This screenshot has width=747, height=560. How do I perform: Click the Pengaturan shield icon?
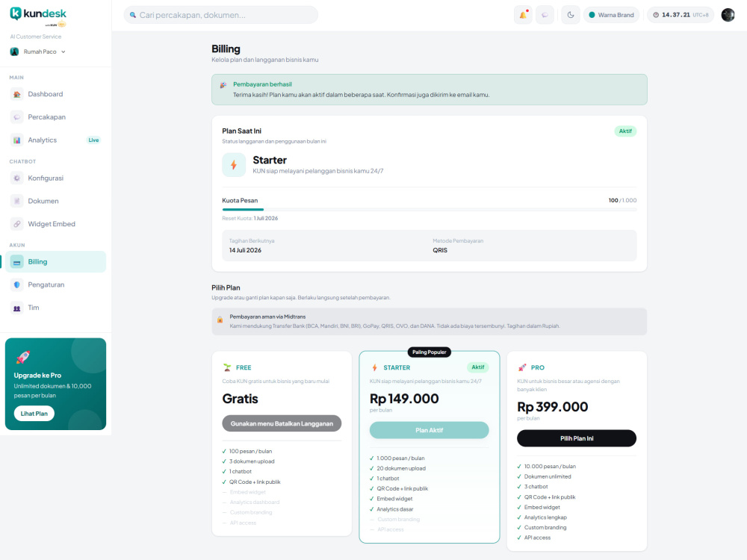16,284
